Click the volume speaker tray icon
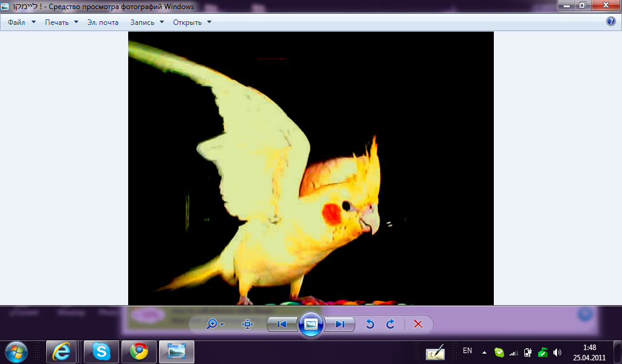 558,352
